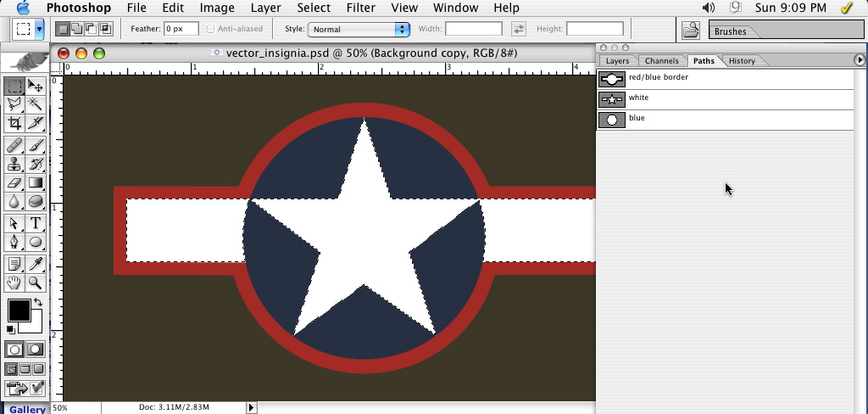The height and width of the screenshot is (414, 868).
Task: Select the Crop tool
Action: click(x=15, y=122)
